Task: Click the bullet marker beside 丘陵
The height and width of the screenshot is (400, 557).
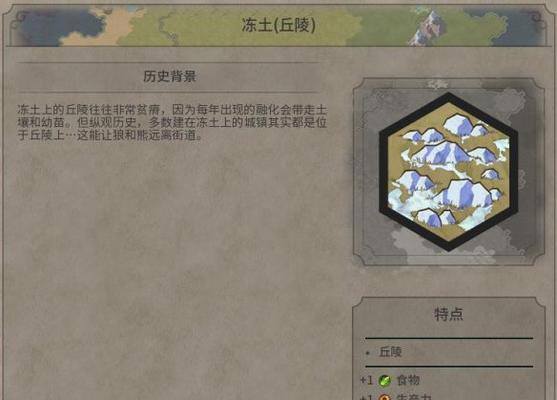Action: (368, 353)
